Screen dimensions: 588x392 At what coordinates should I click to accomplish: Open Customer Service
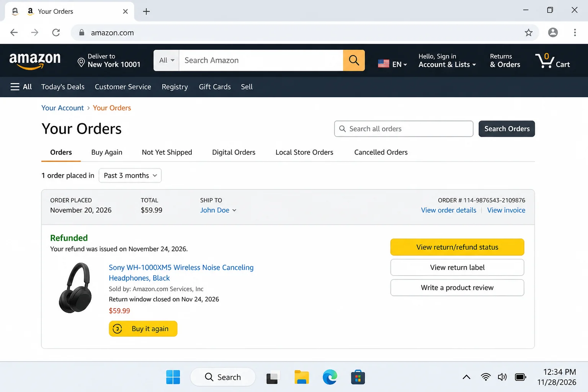click(x=123, y=87)
